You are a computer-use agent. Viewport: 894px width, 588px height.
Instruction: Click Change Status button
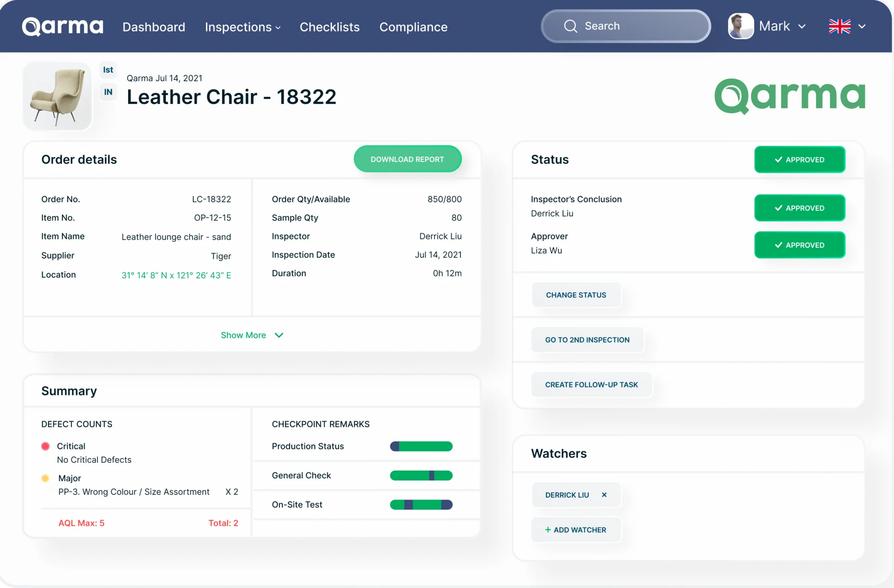coord(576,295)
